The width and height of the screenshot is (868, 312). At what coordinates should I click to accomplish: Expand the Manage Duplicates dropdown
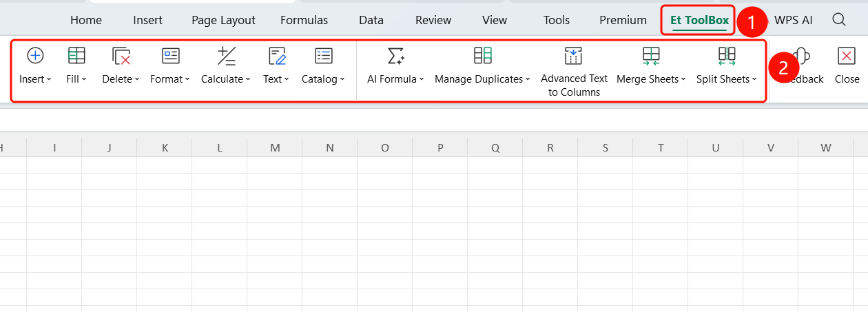(x=528, y=79)
